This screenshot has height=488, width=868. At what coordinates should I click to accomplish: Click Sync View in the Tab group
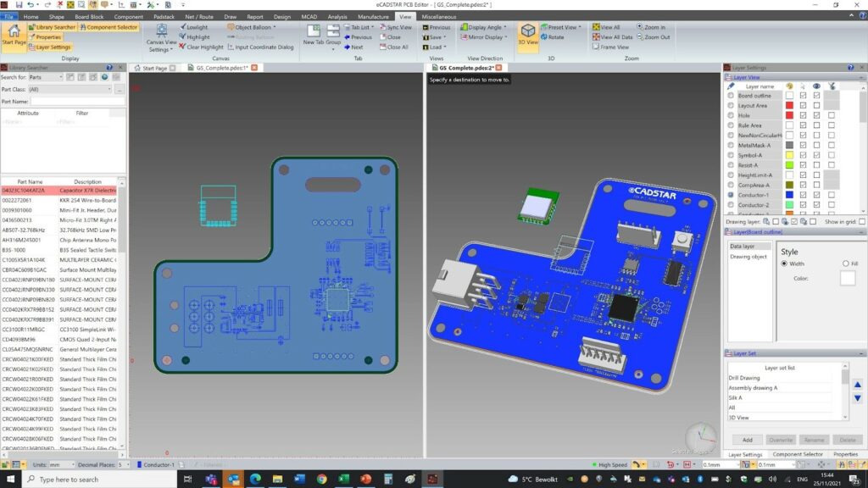(x=396, y=27)
